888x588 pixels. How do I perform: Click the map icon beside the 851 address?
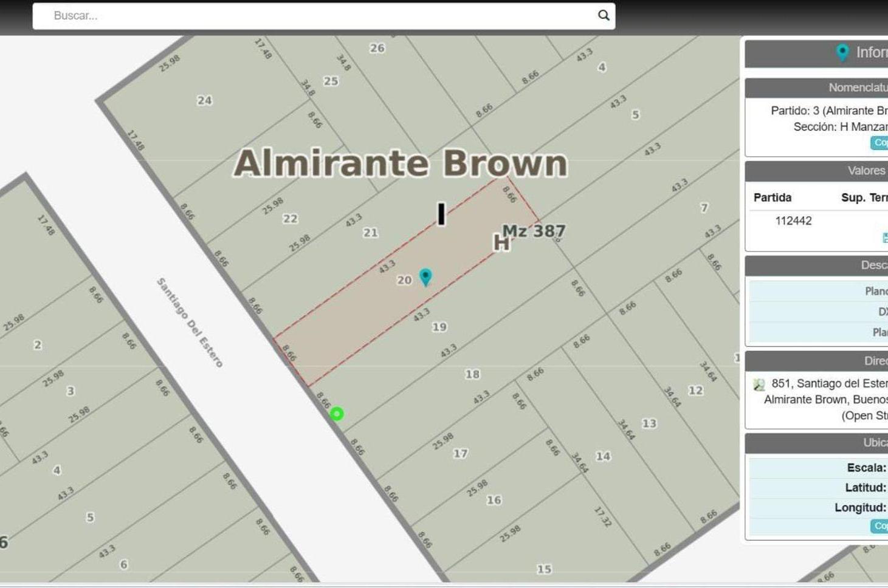(759, 385)
